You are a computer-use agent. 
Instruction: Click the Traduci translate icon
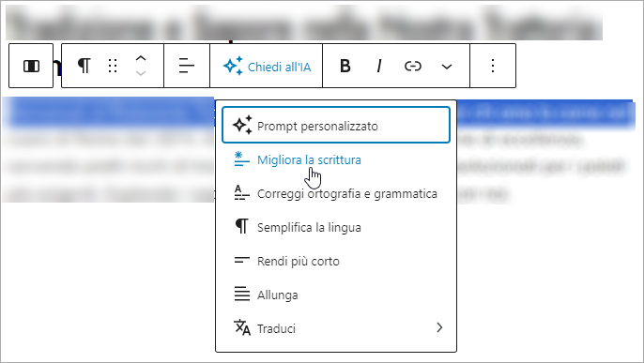(x=242, y=327)
